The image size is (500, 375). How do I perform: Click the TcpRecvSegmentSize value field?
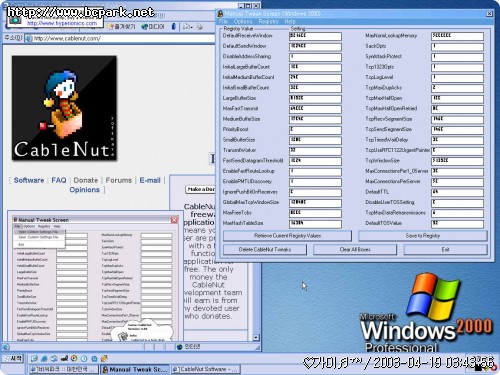click(457, 119)
